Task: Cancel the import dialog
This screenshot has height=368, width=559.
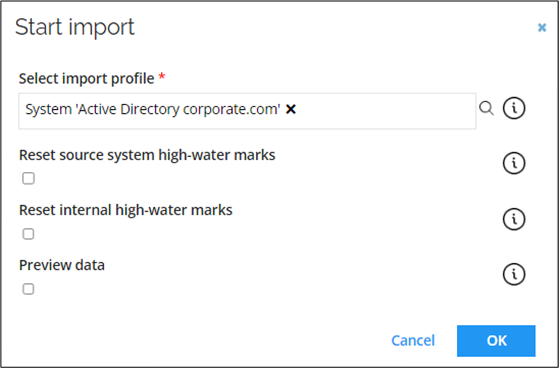Action: [413, 341]
